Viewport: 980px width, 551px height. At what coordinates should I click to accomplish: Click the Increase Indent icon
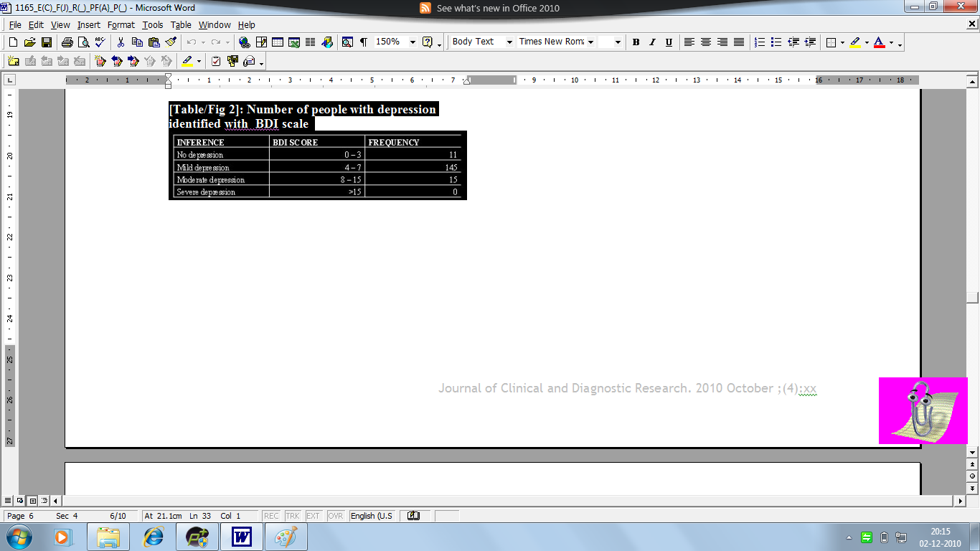point(811,42)
